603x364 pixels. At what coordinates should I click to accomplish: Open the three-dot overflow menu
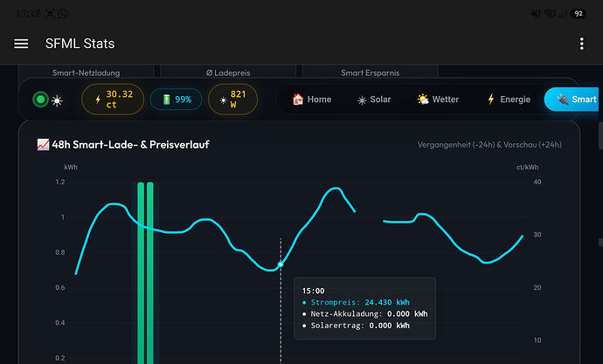581,44
